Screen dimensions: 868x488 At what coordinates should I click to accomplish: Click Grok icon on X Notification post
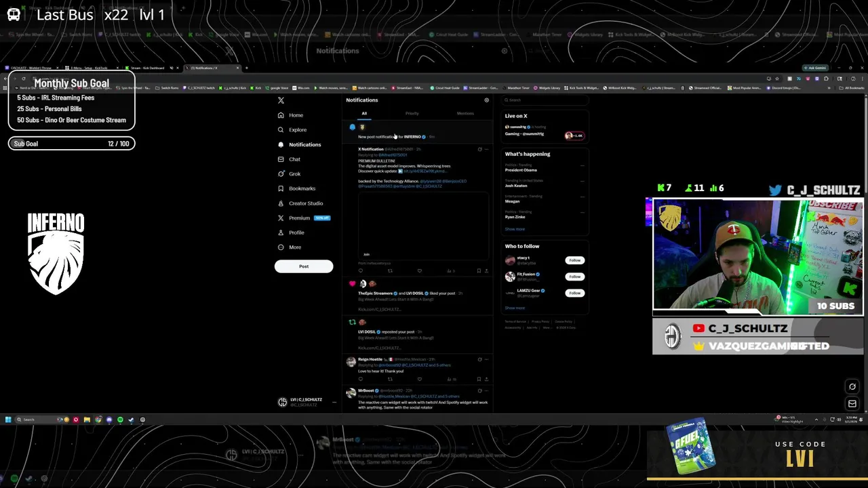(x=479, y=149)
